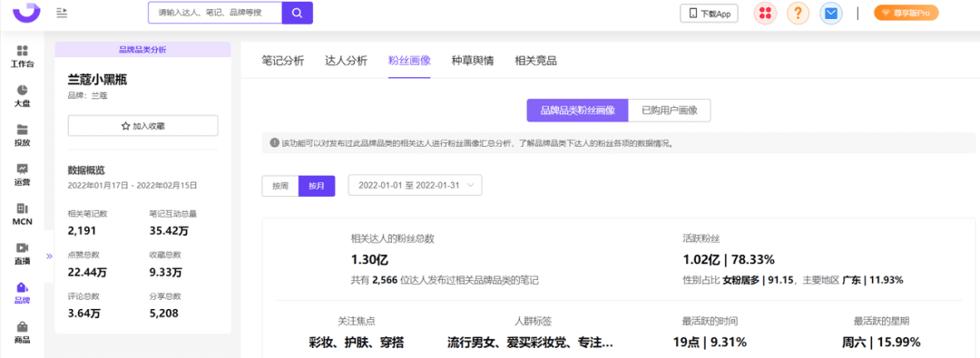Click the info icon before the feature description
The width and height of the screenshot is (980, 358).
274,143
